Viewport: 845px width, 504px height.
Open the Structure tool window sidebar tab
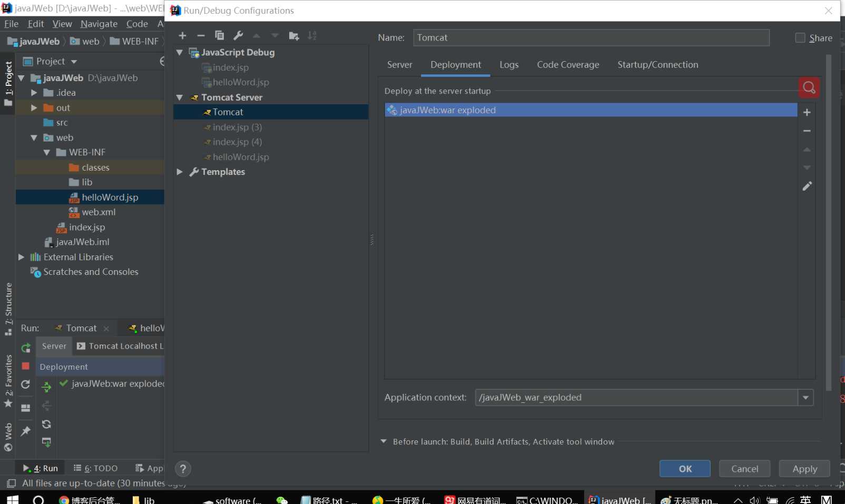pos(8,309)
